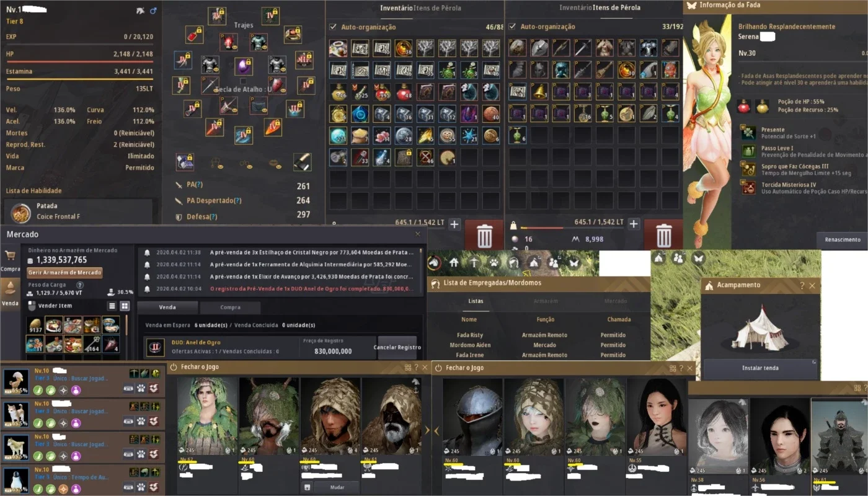Expand right inventory weight with plus button
Viewport: 868px width, 496px height.
point(634,224)
